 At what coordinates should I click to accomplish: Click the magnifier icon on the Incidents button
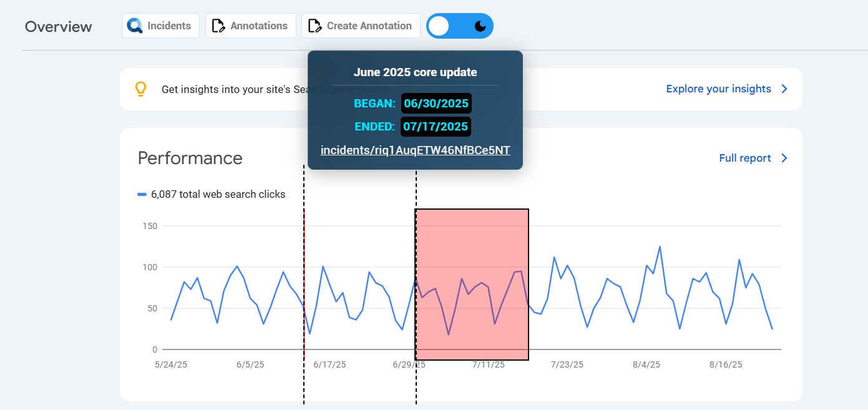(x=135, y=26)
